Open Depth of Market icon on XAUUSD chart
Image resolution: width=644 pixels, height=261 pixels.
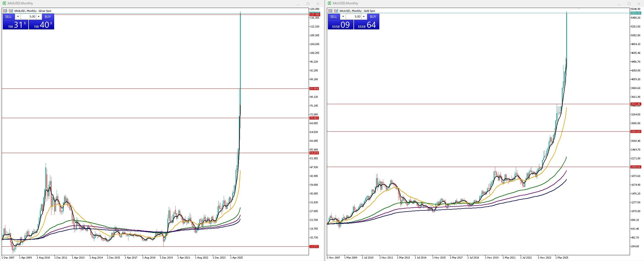[336, 11]
